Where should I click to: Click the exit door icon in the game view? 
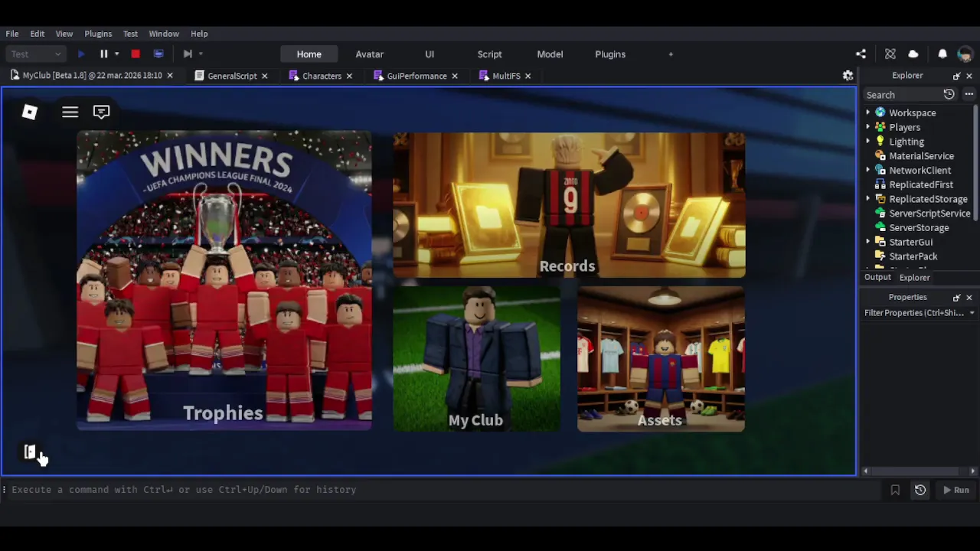(x=30, y=452)
